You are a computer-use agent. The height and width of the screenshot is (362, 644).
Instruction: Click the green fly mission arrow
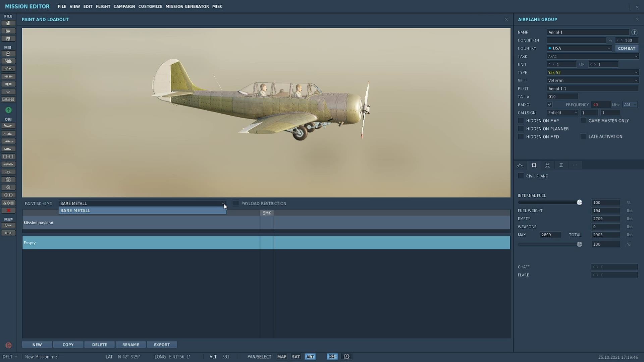(8, 110)
